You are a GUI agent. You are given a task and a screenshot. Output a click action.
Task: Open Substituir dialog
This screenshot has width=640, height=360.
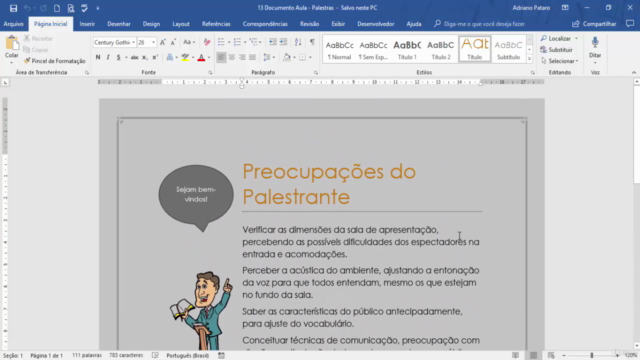(556, 50)
